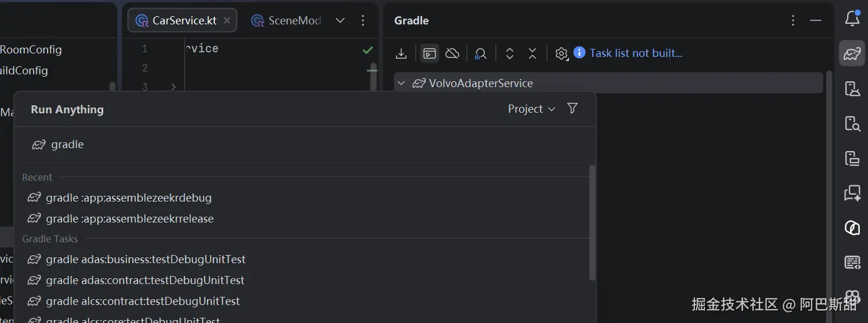This screenshot has width=868, height=323.
Task: Select the ildConfig item in project tree
Action: click(24, 70)
